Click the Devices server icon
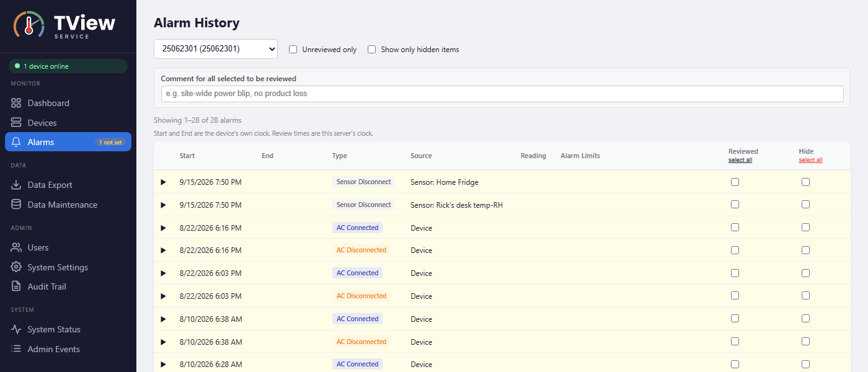868x372 pixels. 16,123
